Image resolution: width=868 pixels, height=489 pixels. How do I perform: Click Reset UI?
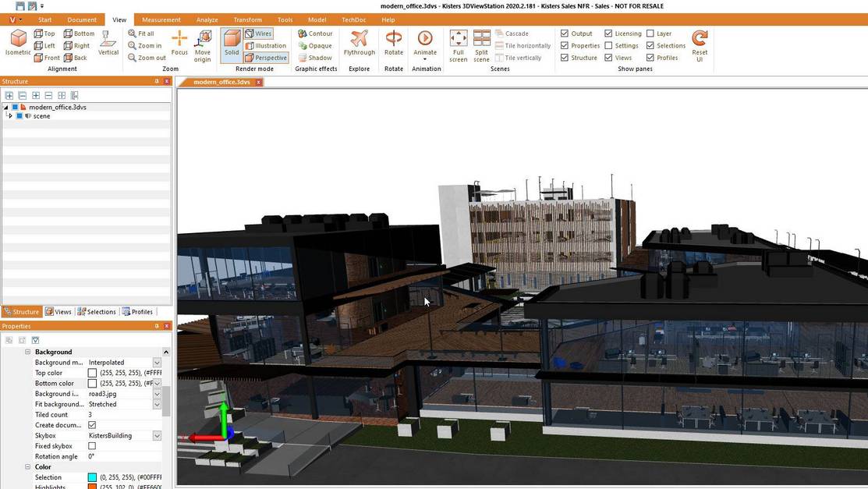tap(700, 46)
